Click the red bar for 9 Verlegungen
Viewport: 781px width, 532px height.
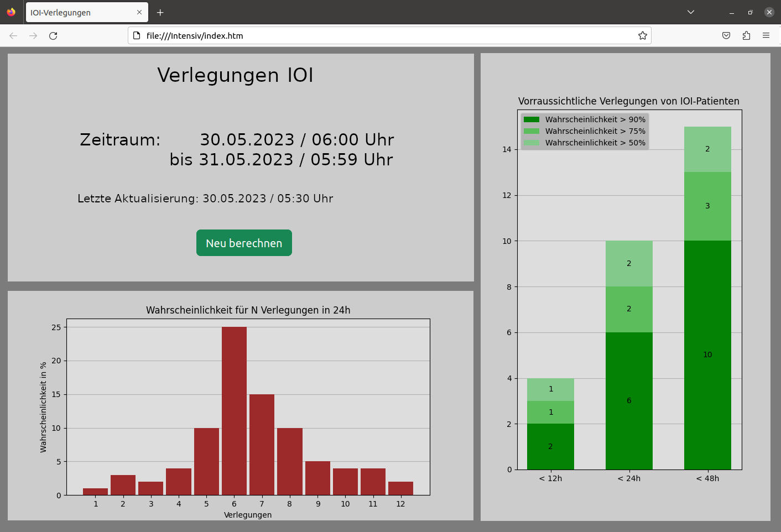pos(317,478)
